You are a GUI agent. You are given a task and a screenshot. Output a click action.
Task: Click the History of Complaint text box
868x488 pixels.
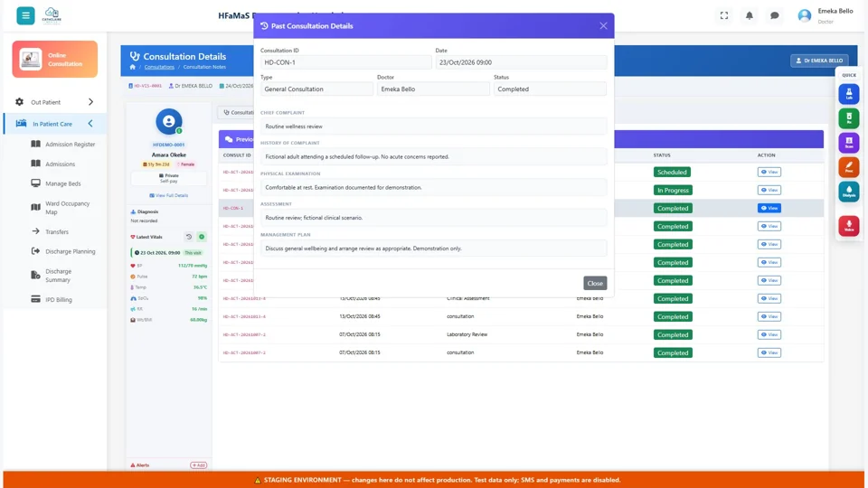pyautogui.click(x=433, y=157)
